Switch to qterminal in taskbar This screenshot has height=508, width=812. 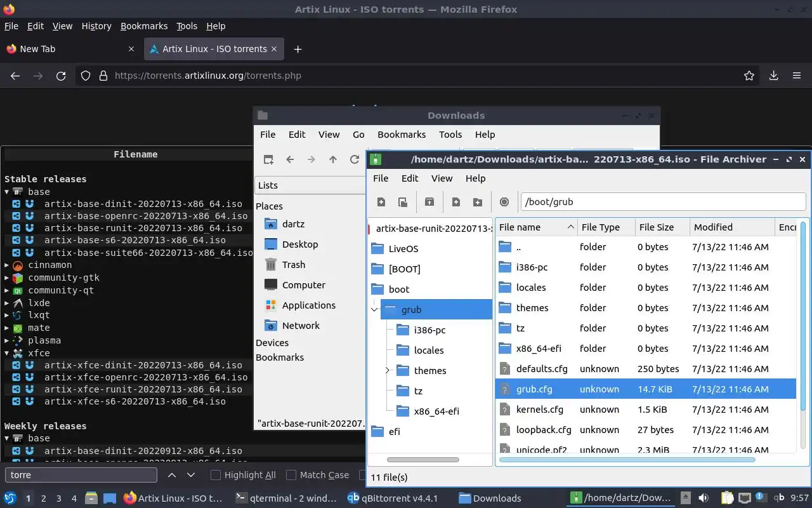point(287,498)
